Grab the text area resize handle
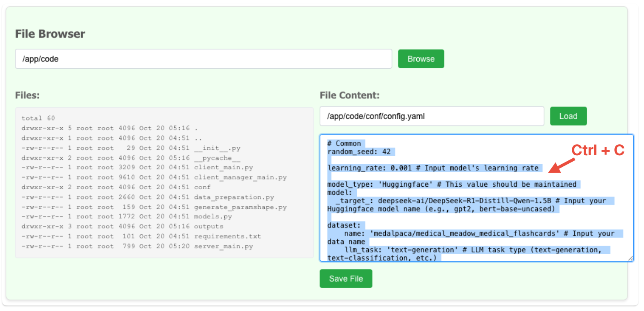 point(630,258)
